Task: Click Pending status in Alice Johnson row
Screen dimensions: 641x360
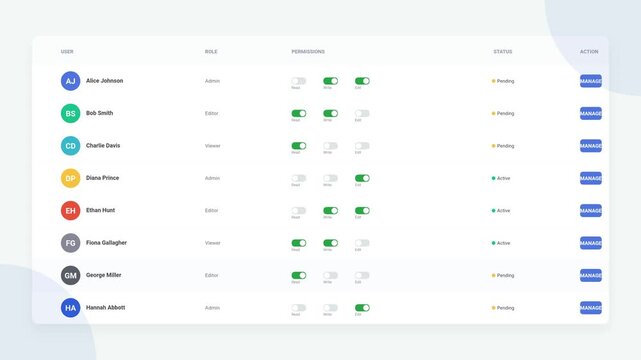Action: 503,81
